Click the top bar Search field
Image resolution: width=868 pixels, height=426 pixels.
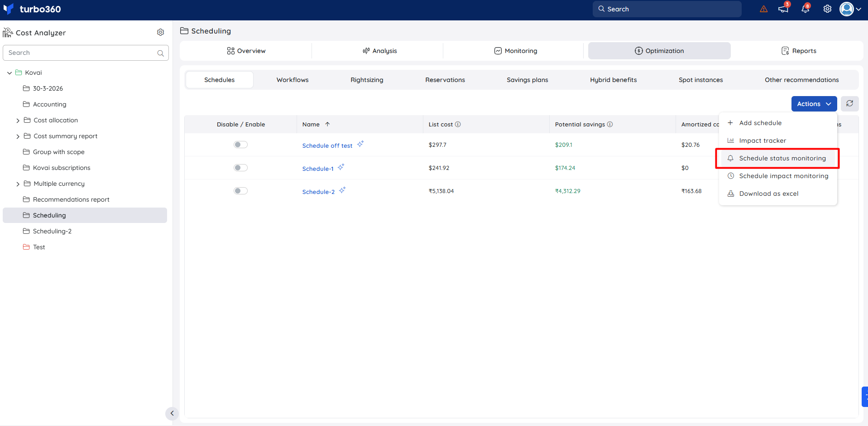click(667, 9)
